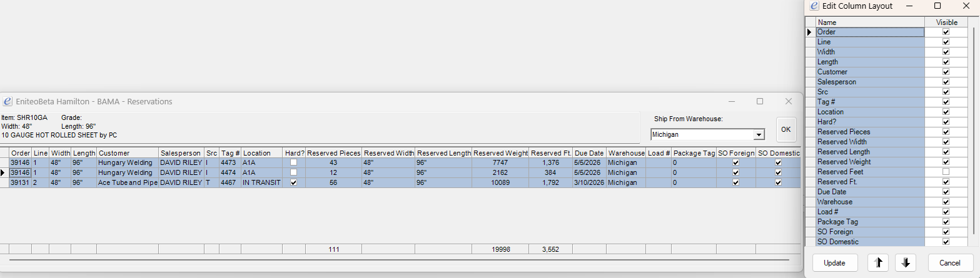The width and height of the screenshot is (980, 278).
Task: Toggle Visible checkbox for Load #
Action: coord(946,212)
